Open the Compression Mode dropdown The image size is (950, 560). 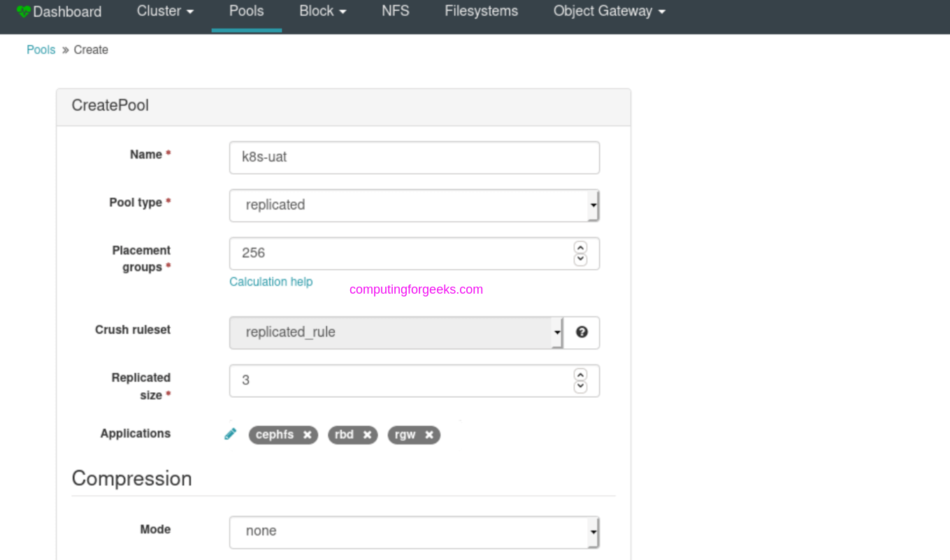coord(592,531)
